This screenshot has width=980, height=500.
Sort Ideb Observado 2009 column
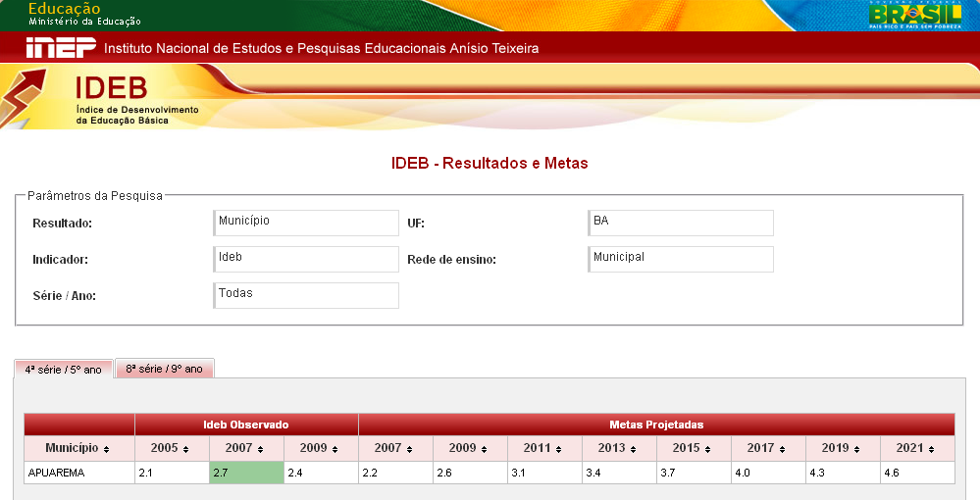point(335,449)
